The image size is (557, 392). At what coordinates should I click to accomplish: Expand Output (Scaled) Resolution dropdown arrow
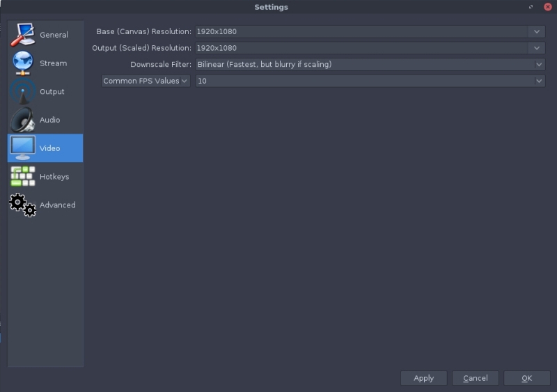pos(536,48)
